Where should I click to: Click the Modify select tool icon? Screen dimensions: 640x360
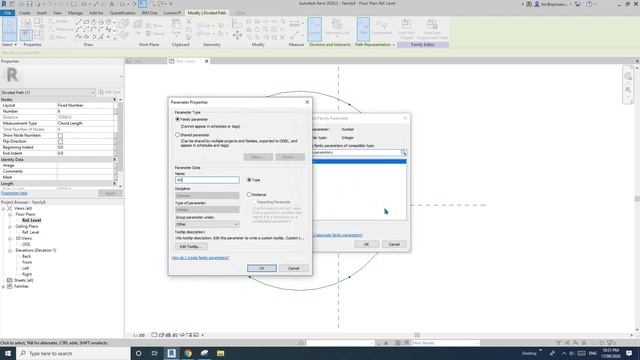[x=9, y=29]
